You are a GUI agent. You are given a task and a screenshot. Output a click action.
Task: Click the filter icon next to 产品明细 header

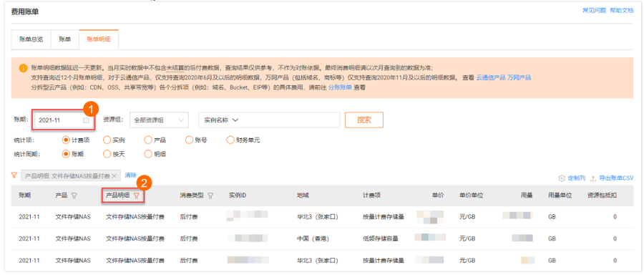[x=136, y=196]
